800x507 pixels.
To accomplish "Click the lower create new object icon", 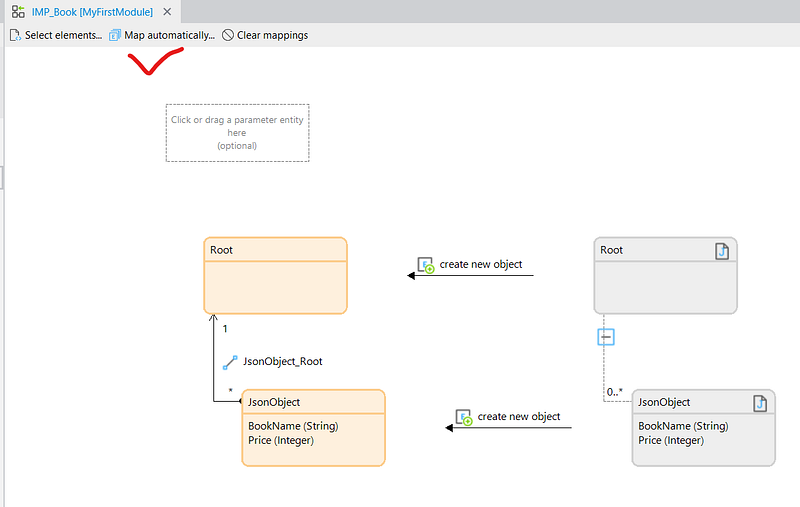I will 463,417.
